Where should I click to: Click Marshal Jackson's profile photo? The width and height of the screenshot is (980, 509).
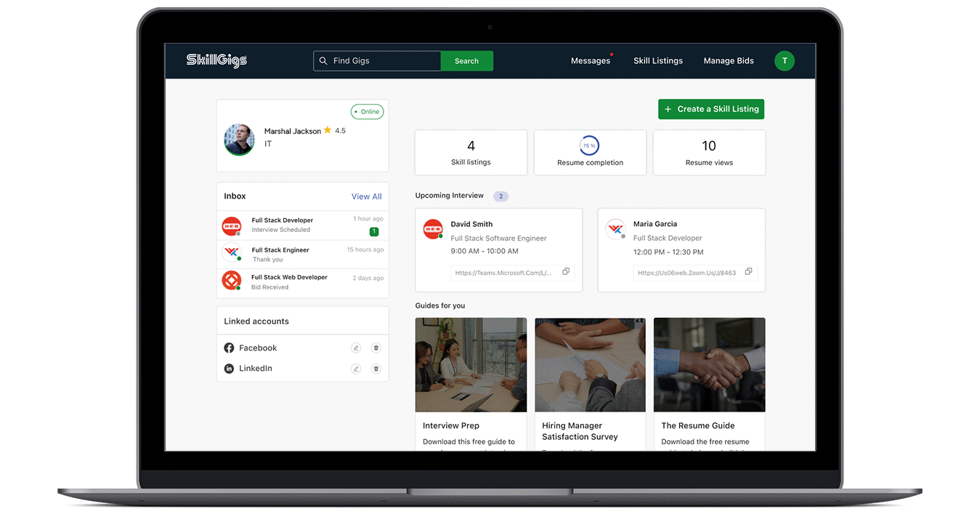(x=239, y=139)
